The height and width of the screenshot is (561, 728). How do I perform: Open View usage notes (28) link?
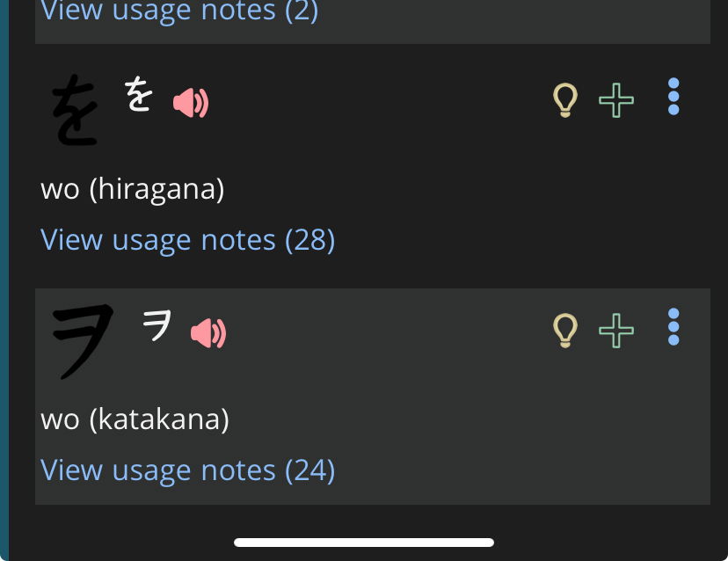tap(188, 240)
